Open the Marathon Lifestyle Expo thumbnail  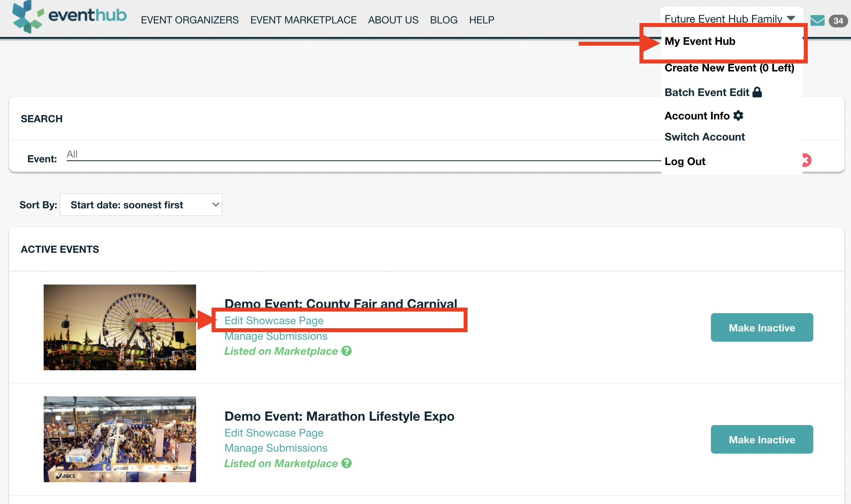pos(120,439)
